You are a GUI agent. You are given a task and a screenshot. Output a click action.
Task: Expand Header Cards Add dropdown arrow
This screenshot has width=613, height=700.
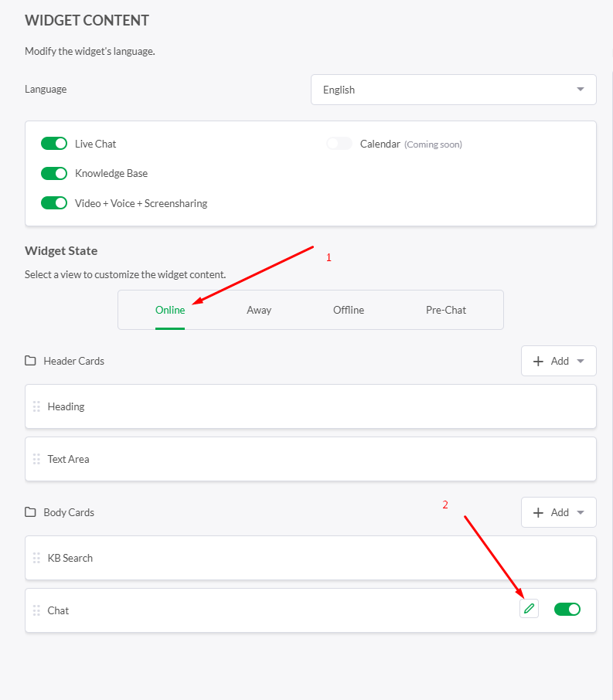click(581, 361)
